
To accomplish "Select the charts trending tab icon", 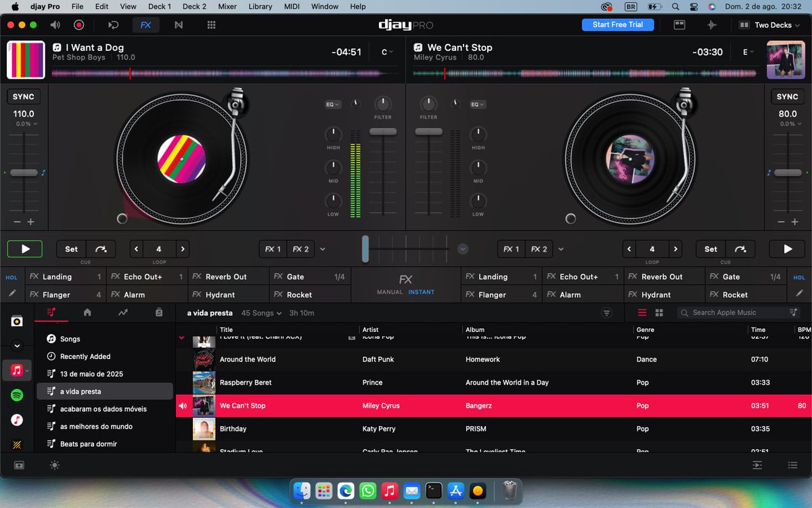I will point(122,312).
